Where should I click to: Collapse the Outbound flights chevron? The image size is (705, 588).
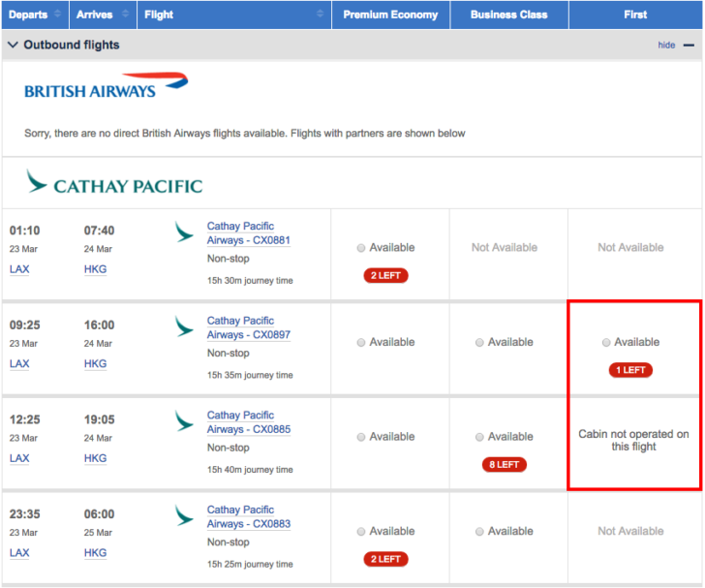point(13,45)
